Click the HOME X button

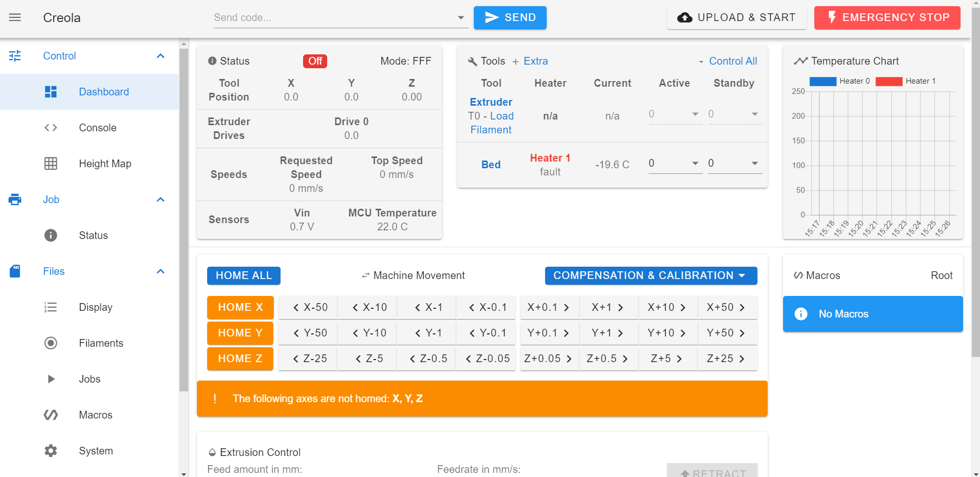(240, 307)
